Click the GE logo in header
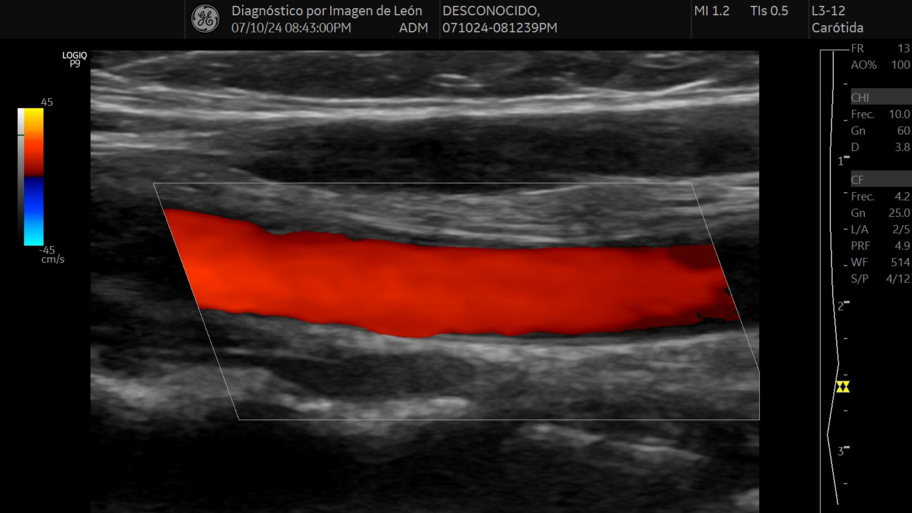Image resolution: width=912 pixels, height=513 pixels. (x=205, y=19)
